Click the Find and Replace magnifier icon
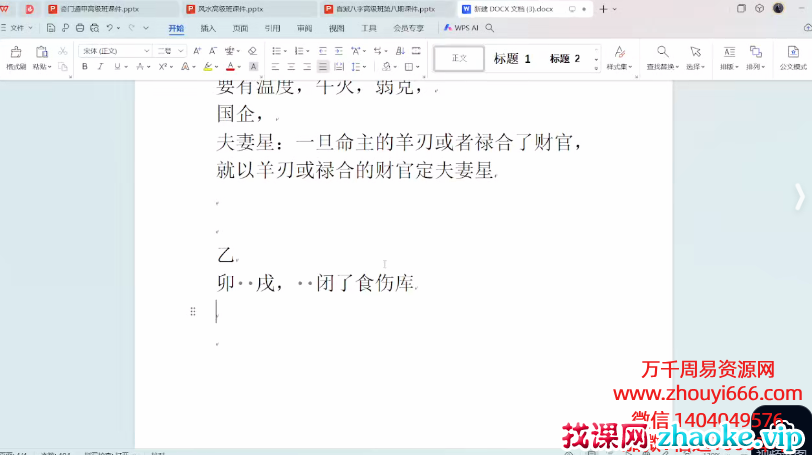 (x=662, y=52)
